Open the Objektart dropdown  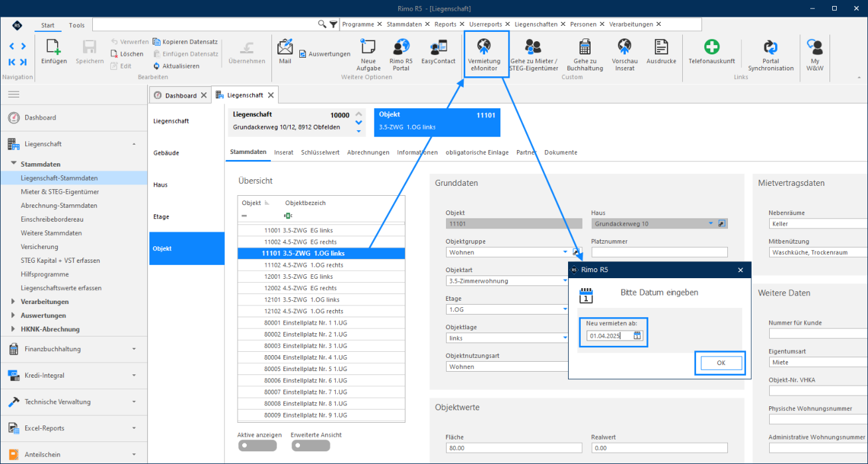tap(565, 281)
